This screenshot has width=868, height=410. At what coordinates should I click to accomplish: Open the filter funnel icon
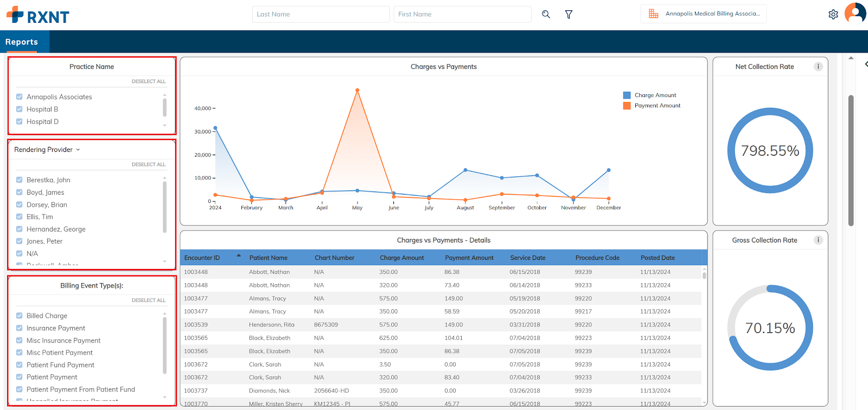point(569,15)
